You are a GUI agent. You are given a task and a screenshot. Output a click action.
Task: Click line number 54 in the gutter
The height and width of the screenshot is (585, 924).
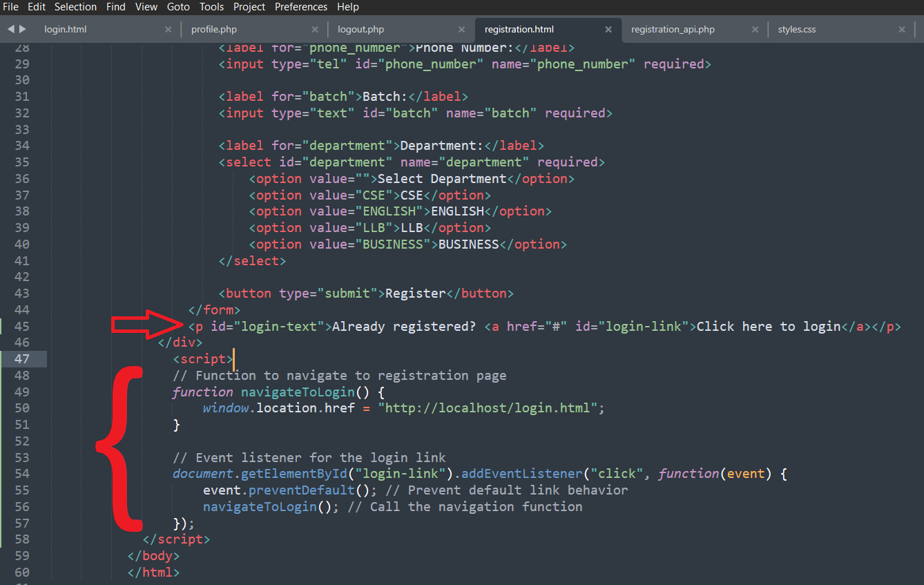tap(22, 474)
